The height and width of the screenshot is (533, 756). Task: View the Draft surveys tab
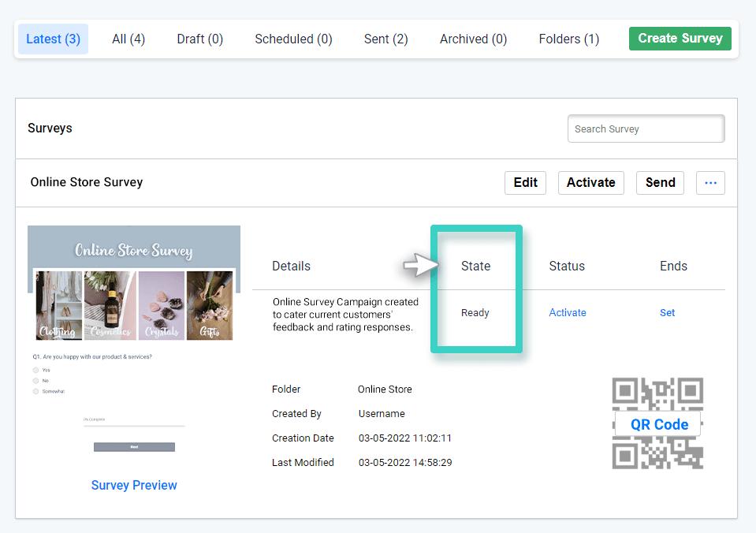199,39
